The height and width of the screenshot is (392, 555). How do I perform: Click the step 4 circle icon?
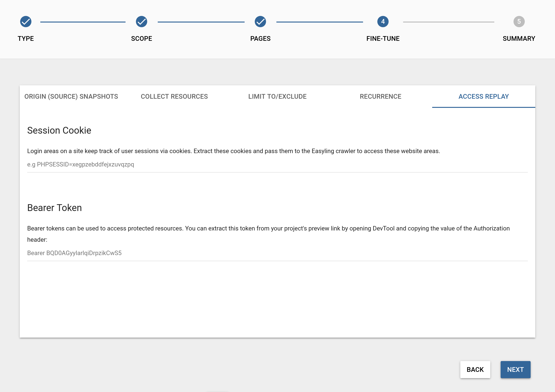click(x=383, y=22)
